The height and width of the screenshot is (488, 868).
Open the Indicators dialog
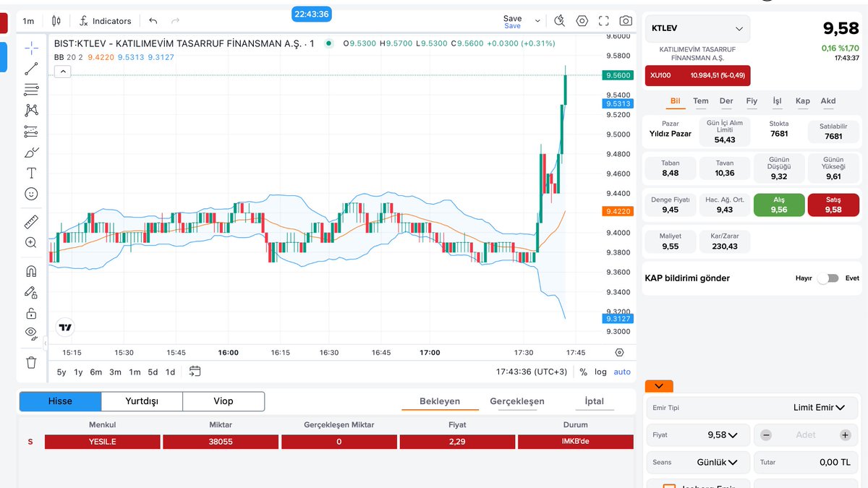click(106, 21)
